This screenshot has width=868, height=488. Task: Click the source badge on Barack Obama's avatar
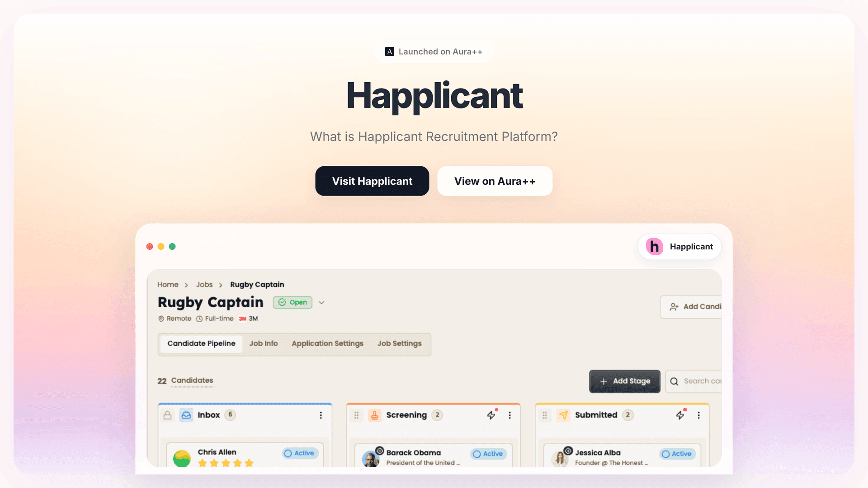(x=380, y=451)
